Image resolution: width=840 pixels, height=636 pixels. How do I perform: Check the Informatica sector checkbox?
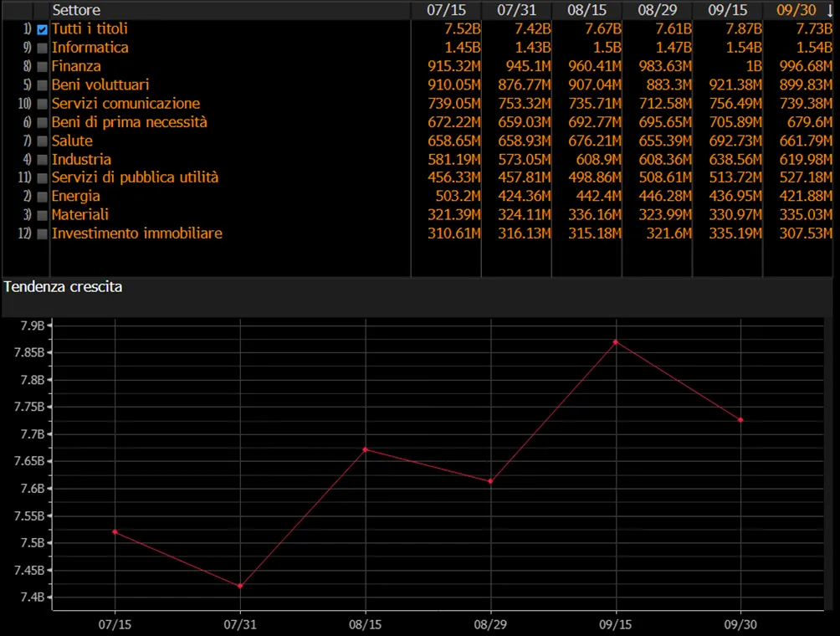tap(43, 49)
